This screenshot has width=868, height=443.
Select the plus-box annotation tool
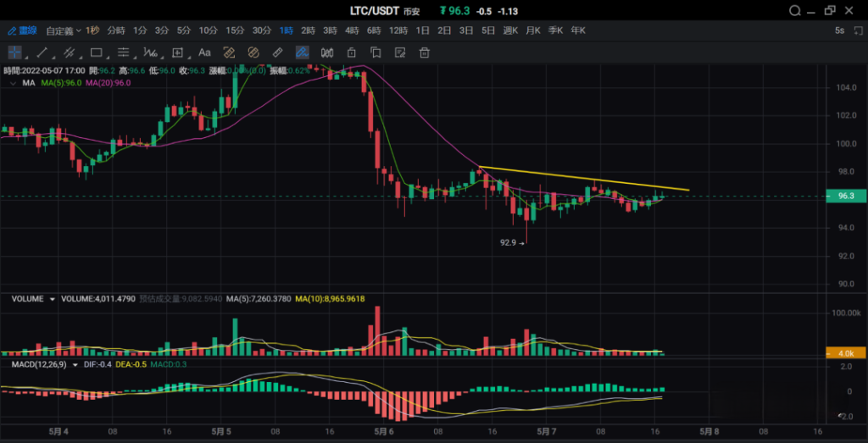point(178,53)
